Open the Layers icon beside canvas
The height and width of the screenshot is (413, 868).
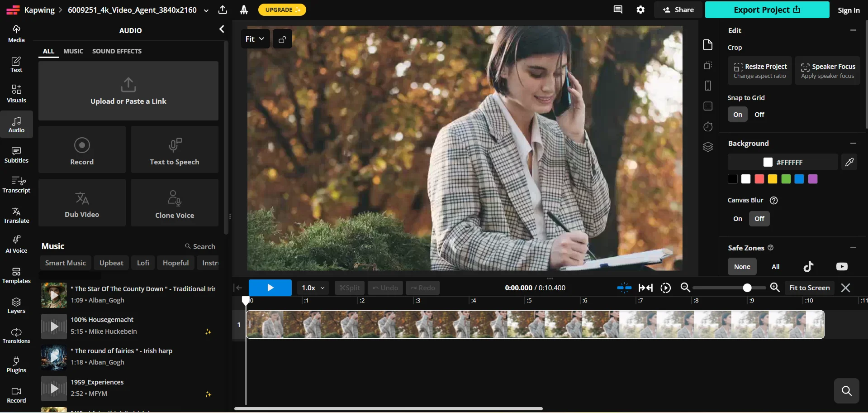708,147
